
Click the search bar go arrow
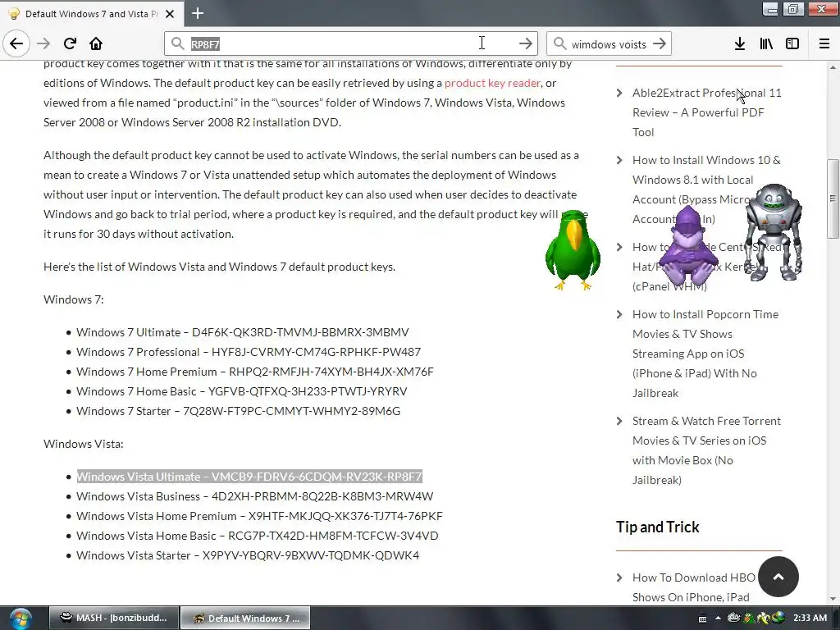point(660,43)
